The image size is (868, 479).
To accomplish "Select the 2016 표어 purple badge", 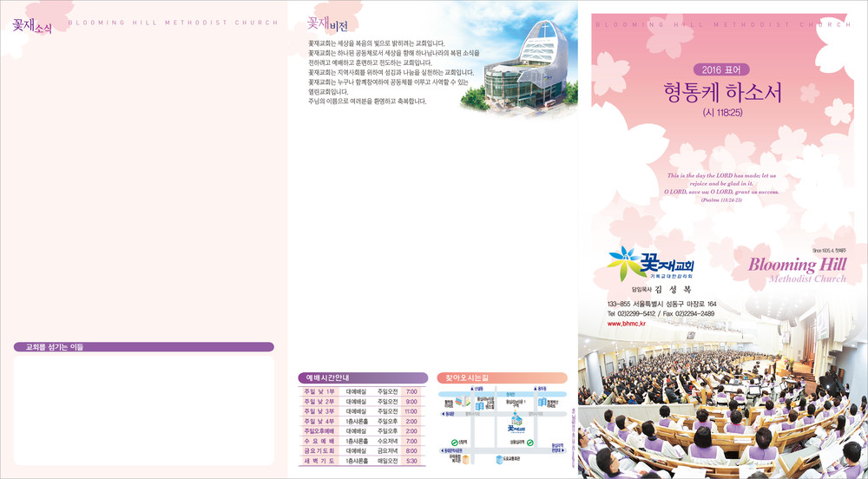I will (x=720, y=69).
